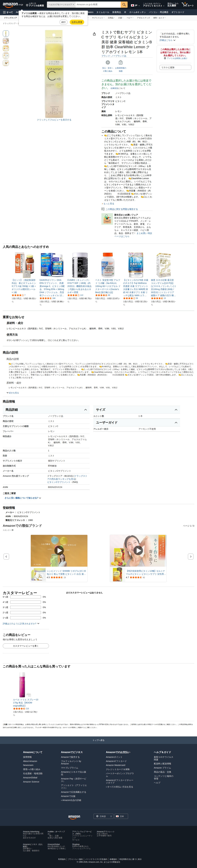This screenshot has width=197, height=868.
Task: Open the CUMEC HVA-50F product image
Action: [80, 265]
